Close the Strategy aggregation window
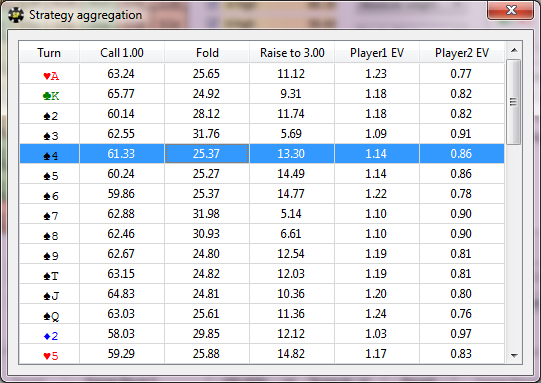 point(510,10)
